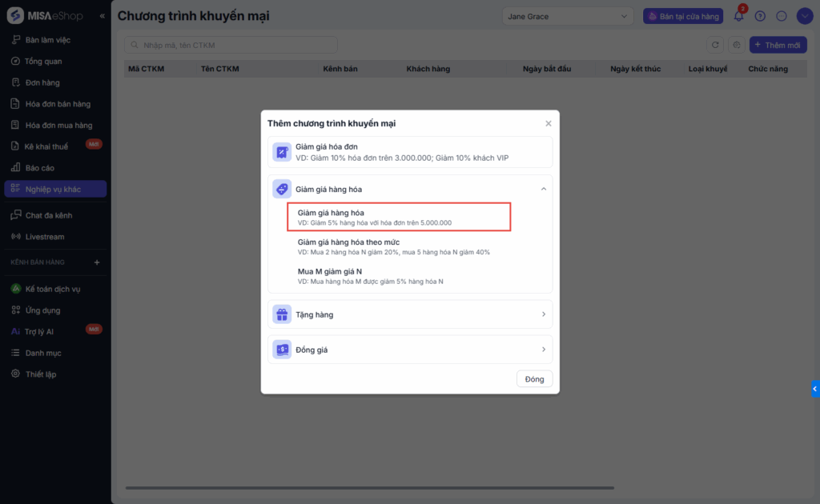820x504 pixels.
Task: Click the Tặng hàng gift icon
Action: click(282, 314)
